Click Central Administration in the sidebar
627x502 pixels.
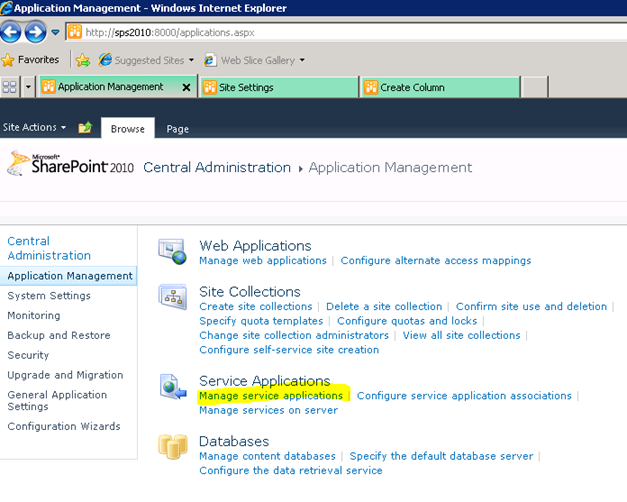[49, 248]
